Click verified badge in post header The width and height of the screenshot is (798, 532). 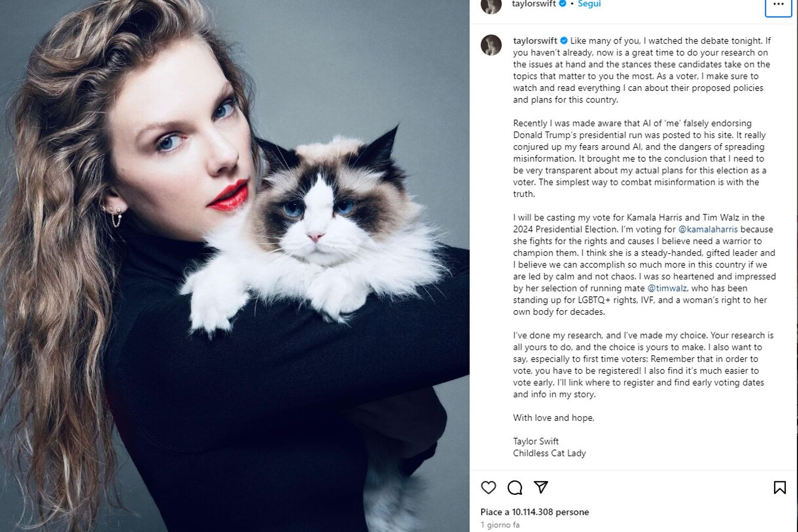[x=562, y=4]
